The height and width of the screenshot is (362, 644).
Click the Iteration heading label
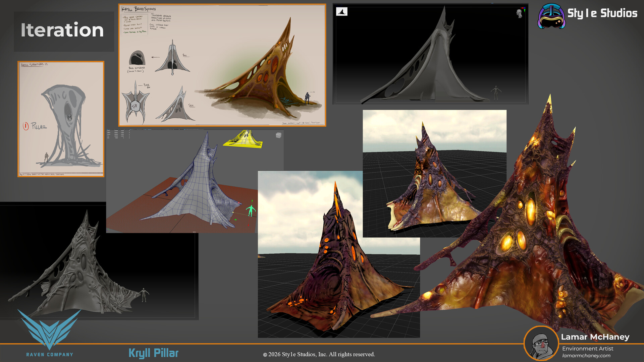point(62,30)
